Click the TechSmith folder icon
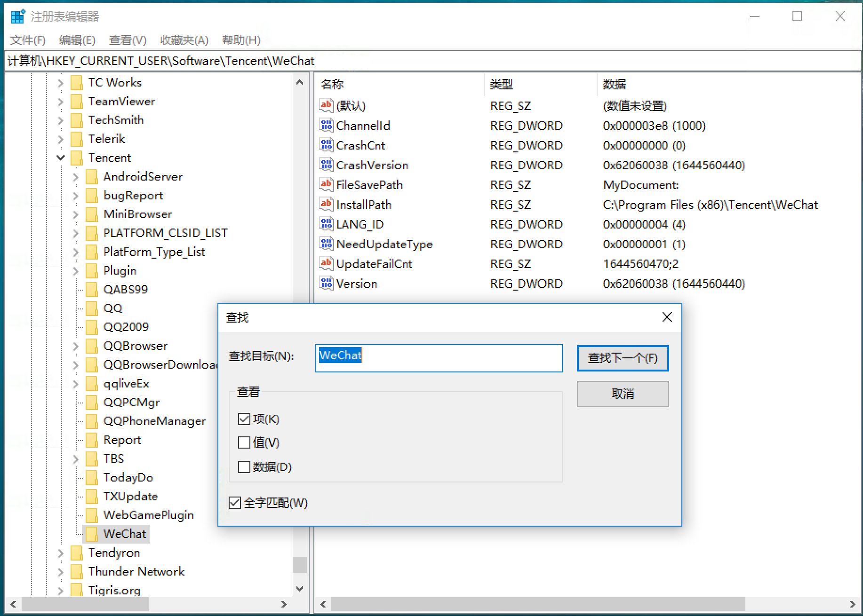The height and width of the screenshot is (616, 863). pos(76,120)
